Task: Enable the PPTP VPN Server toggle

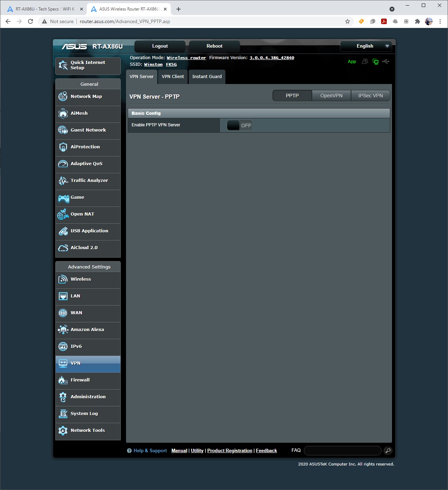Action: 239,125
